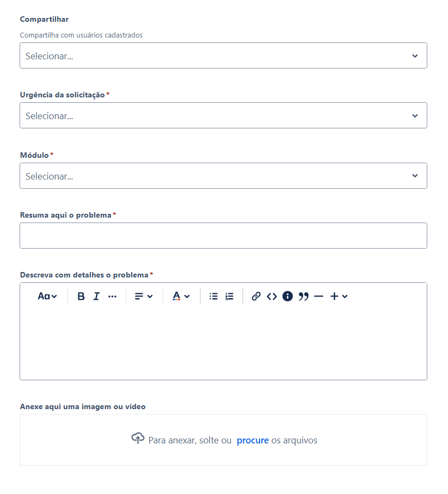Open the text styles Aa dropdown
The image size is (448, 494).
coord(47,296)
